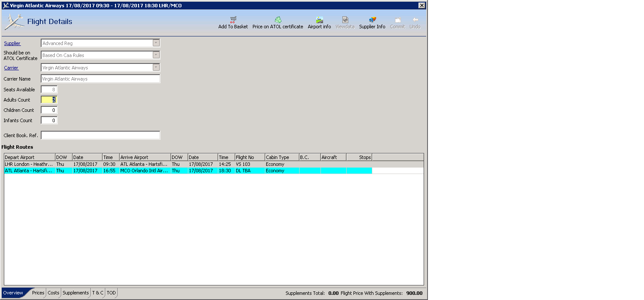Image resolution: width=644 pixels, height=300 pixels.
Task: Expand the Carrier dropdown
Action: (x=156, y=67)
